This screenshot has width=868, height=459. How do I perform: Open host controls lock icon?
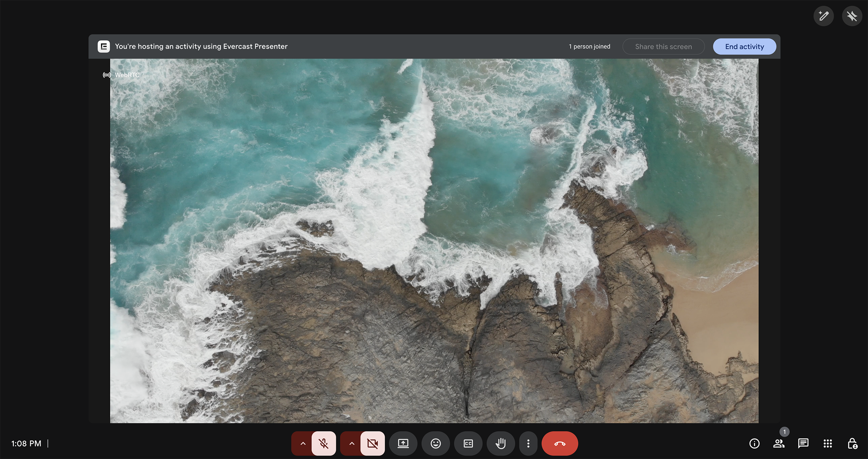point(852,443)
